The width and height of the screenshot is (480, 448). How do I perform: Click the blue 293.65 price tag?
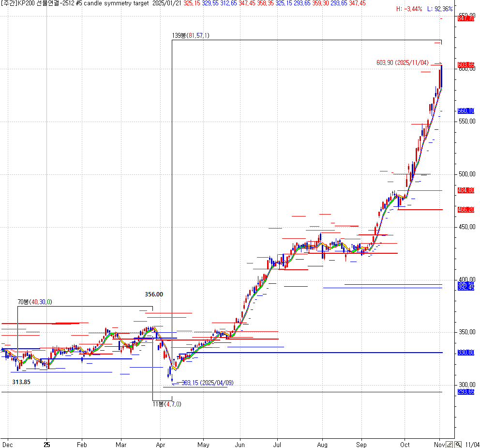tap(465, 391)
